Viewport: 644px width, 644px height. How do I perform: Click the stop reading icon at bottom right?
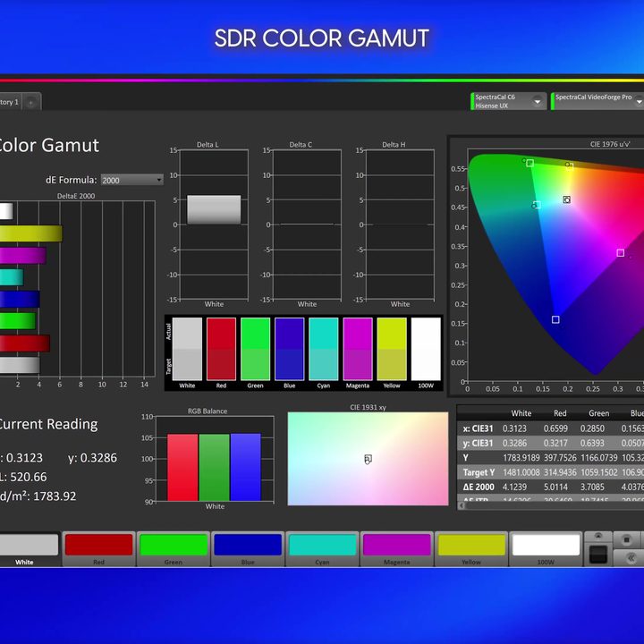(x=626, y=539)
